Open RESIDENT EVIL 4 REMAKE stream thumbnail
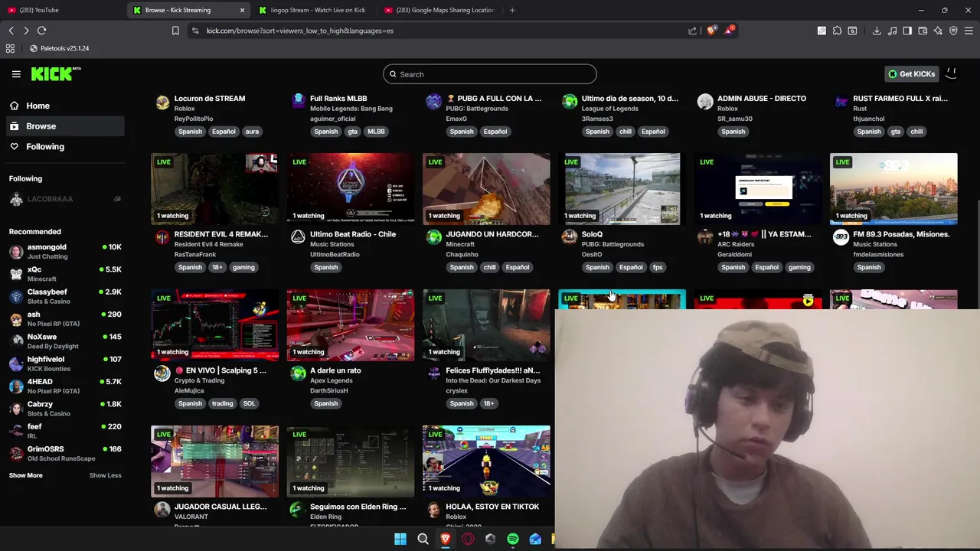The width and height of the screenshot is (980, 551). [x=214, y=189]
